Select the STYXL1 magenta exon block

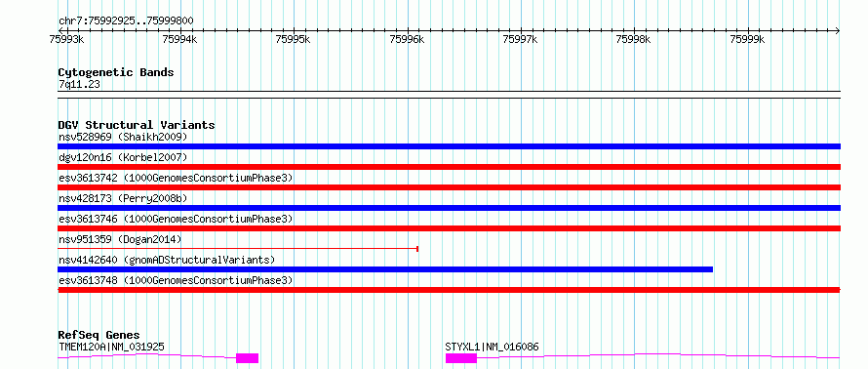coord(461,358)
